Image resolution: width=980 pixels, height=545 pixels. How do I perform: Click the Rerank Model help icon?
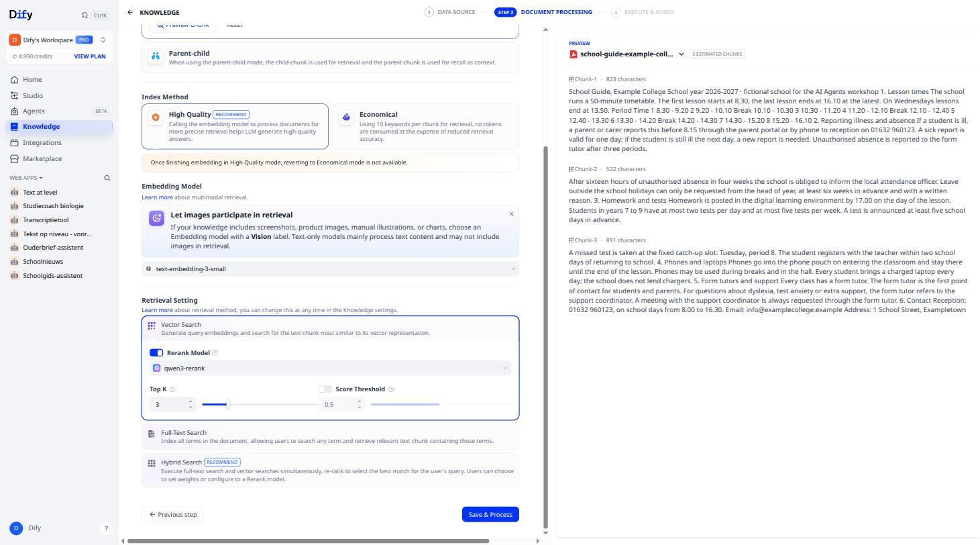pos(215,353)
